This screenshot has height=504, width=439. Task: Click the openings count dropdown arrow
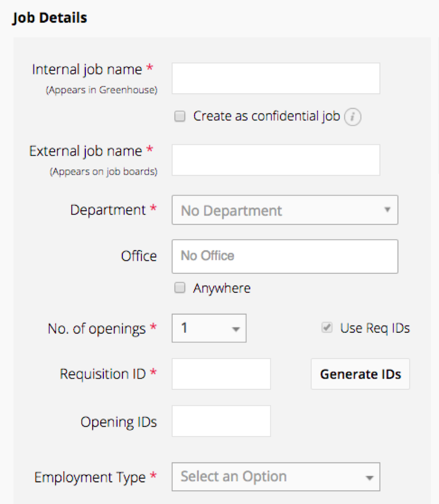click(x=236, y=328)
